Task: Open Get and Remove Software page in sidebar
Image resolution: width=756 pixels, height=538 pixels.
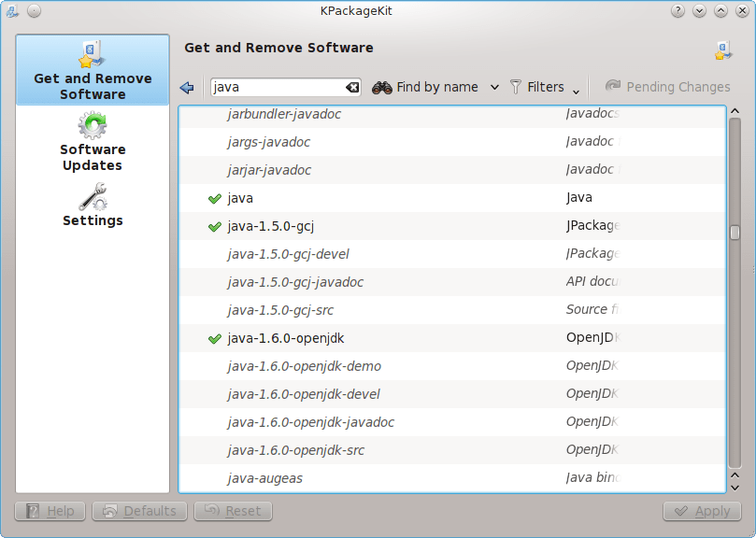Action: [93, 70]
